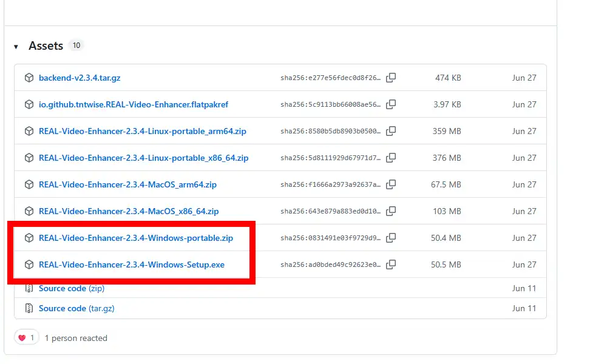Click the 474 KB file size

[x=448, y=78]
